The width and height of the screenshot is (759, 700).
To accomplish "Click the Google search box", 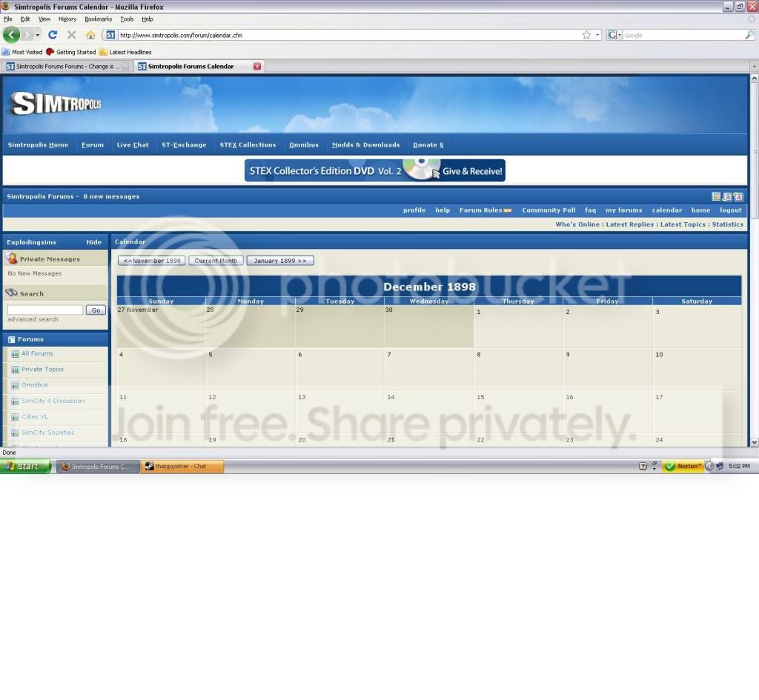I will tap(683, 35).
